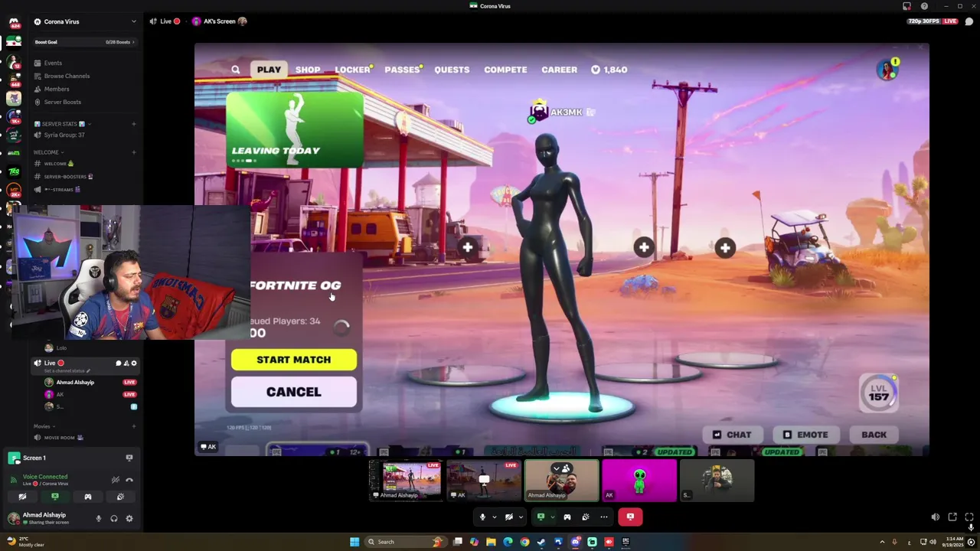Stop streaming Screen 1 icon

[x=129, y=458]
